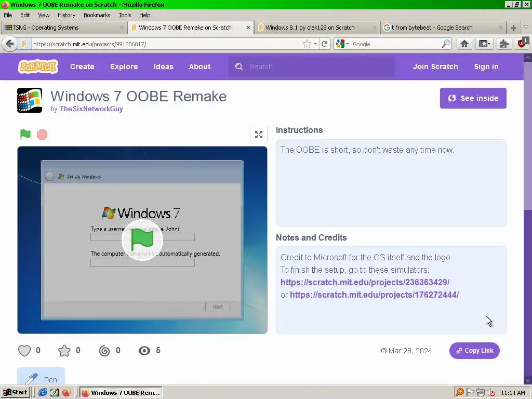532x399 pixels.
Task: Open the add-ons puzzle icon
Action: [504, 44]
